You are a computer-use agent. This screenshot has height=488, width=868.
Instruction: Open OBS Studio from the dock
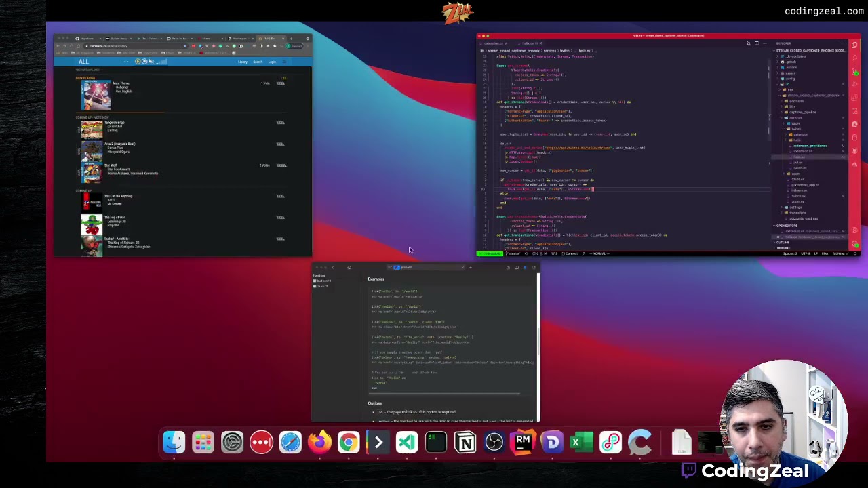coord(494,443)
